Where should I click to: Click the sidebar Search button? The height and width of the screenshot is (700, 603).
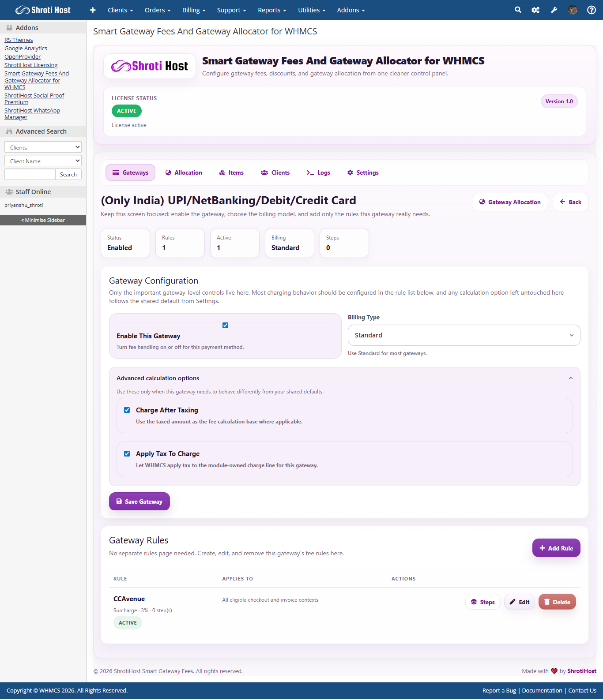point(68,174)
